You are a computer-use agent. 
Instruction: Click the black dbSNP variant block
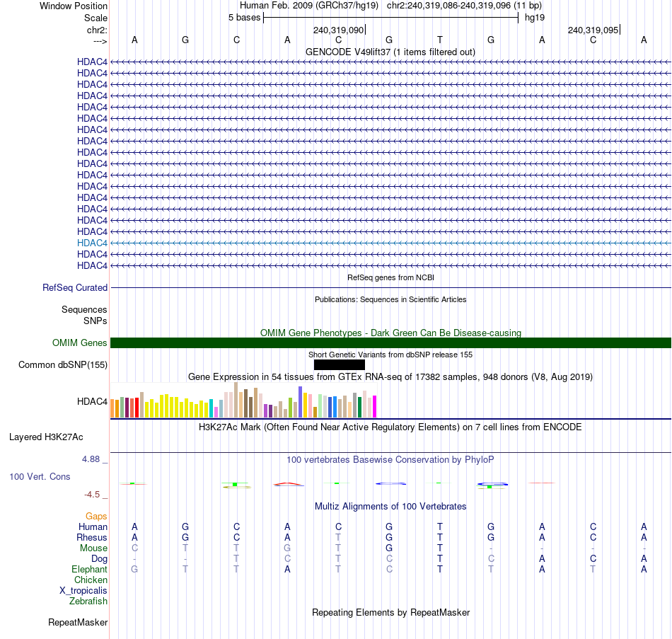(340, 365)
